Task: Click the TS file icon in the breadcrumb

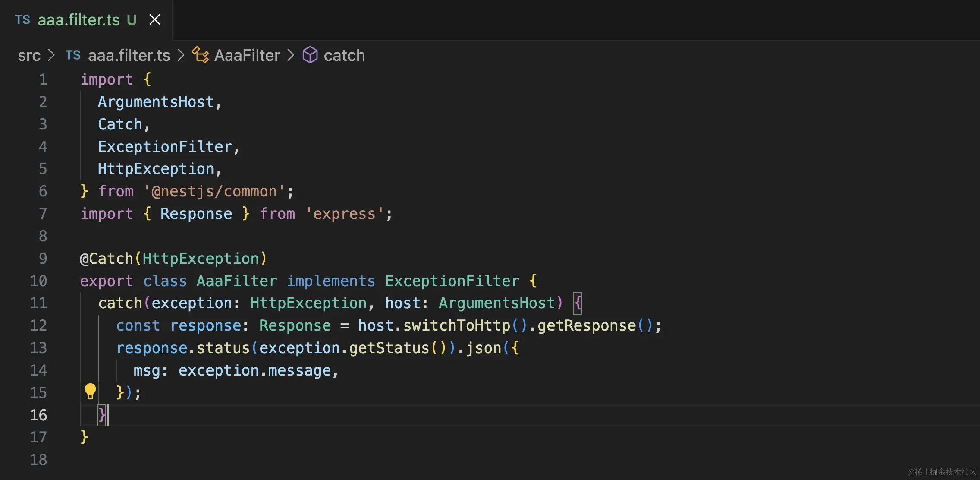Action: point(73,55)
